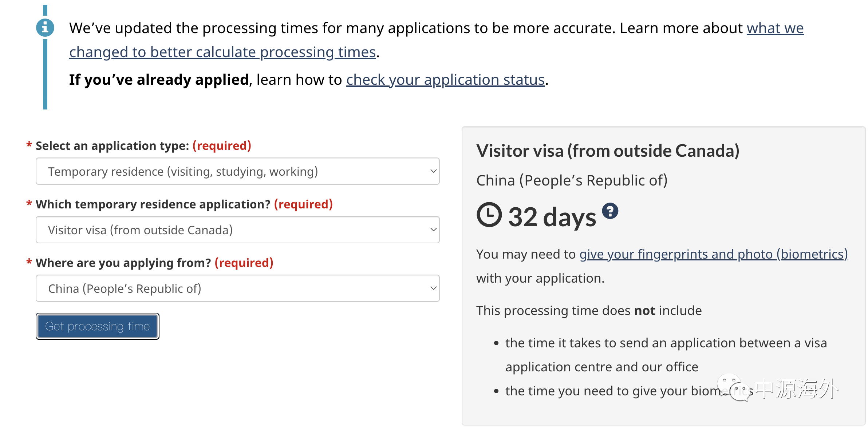Click the 'Where are you applying from?' label
Image resolution: width=868 pixels, height=427 pixels.
123,263
